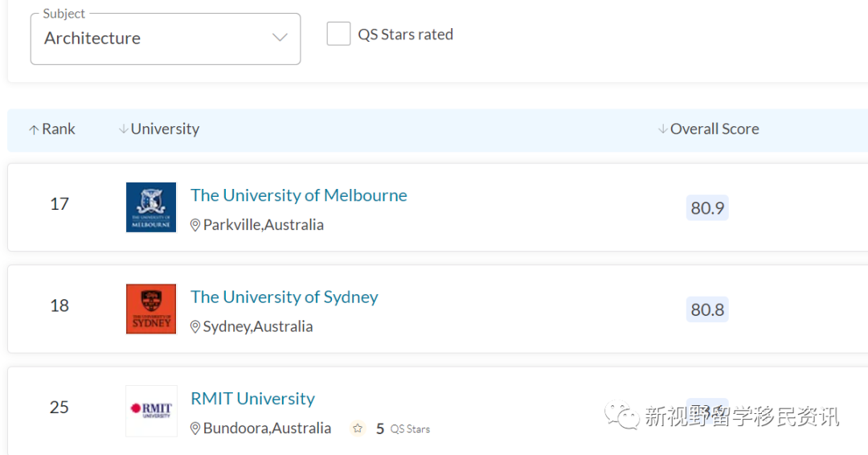Viewport: 868px width, 455px height.
Task: Click the 80.8 overall score badge
Action: [707, 309]
